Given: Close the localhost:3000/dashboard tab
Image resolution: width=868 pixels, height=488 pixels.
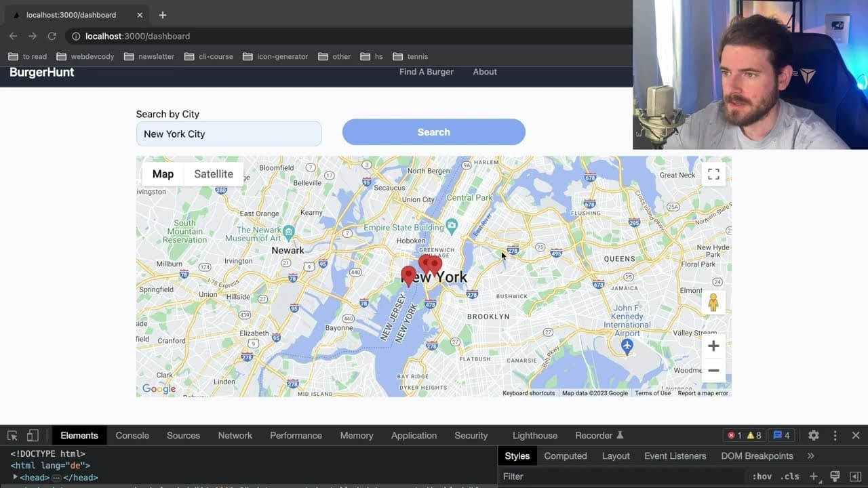Looking at the screenshot, I should (x=140, y=15).
